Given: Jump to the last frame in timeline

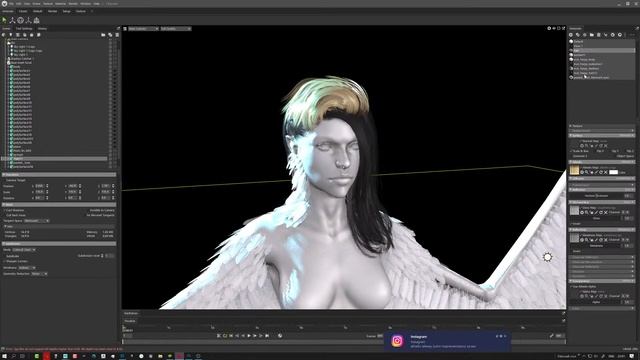Looking at the screenshot, I should click(x=267, y=336).
